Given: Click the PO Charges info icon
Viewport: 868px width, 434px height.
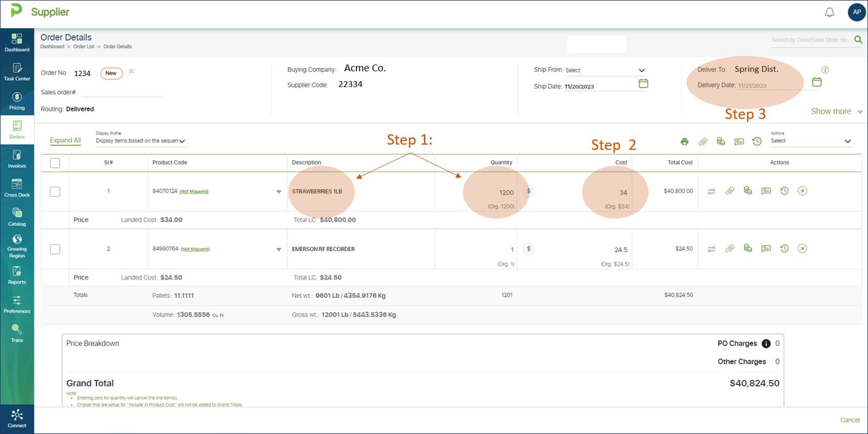Looking at the screenshot, I should pos(766,344).
